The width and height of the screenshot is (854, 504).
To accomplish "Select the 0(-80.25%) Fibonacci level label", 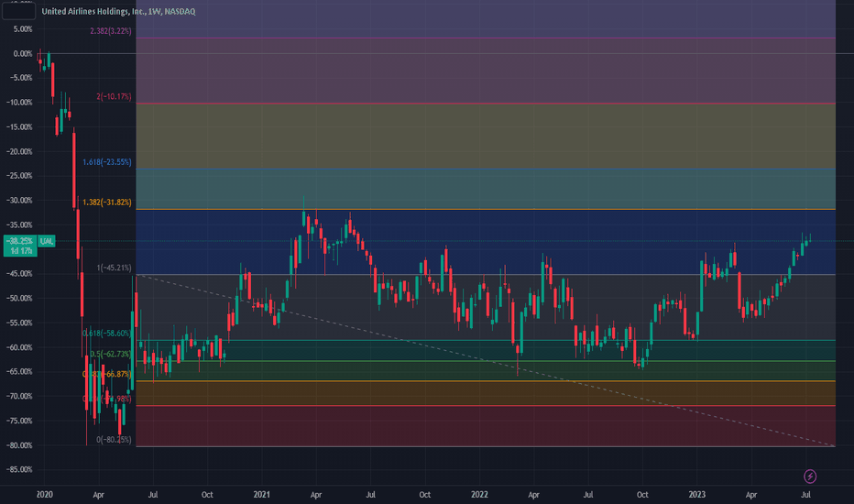I will click(114, 440).
